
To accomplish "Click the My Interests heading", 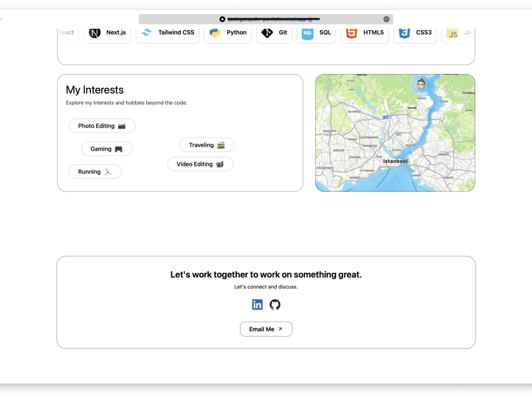I will [95, 90].
